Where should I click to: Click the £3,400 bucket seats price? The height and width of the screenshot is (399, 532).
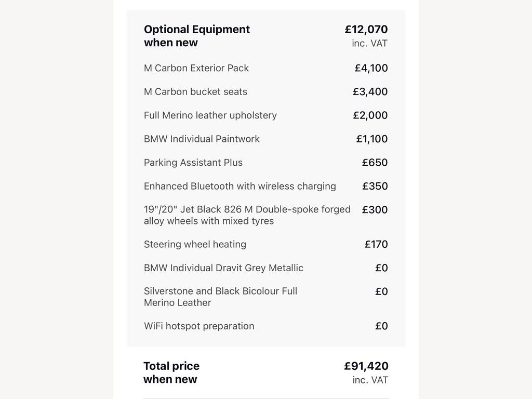pos(370,91)
